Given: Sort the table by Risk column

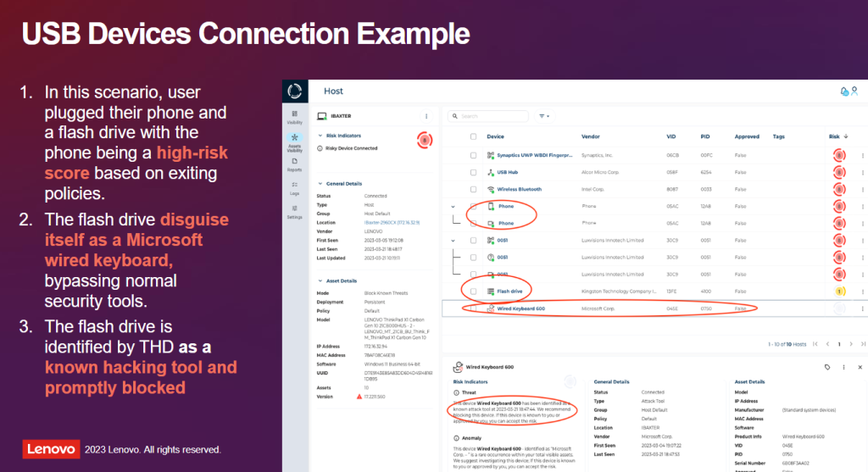Looking at the screenshot, I should 837,136.
